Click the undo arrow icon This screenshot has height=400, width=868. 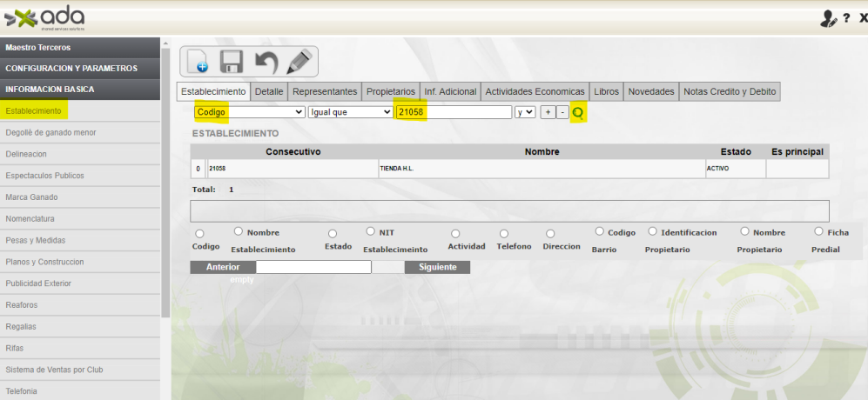(x=265, y=62)
